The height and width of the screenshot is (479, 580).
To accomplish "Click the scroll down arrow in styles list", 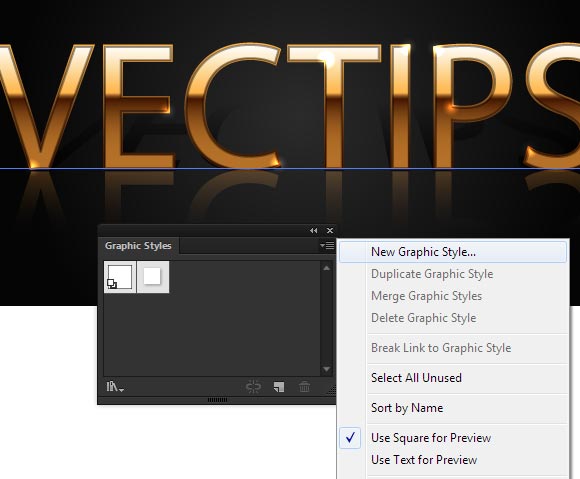I will 326,369.
